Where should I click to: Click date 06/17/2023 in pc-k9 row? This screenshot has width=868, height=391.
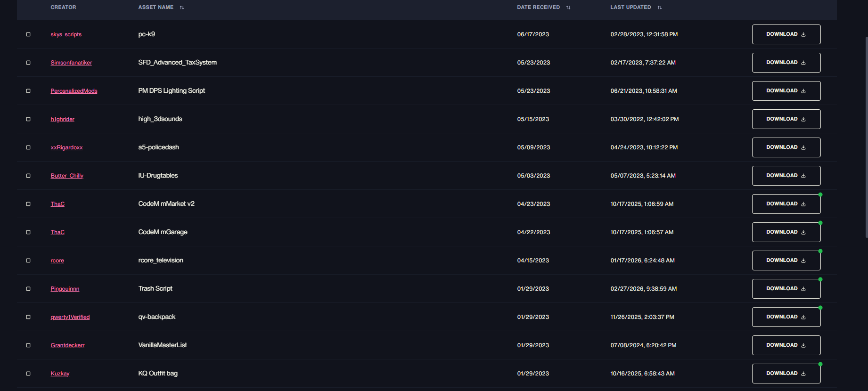(x=533, y=34)
